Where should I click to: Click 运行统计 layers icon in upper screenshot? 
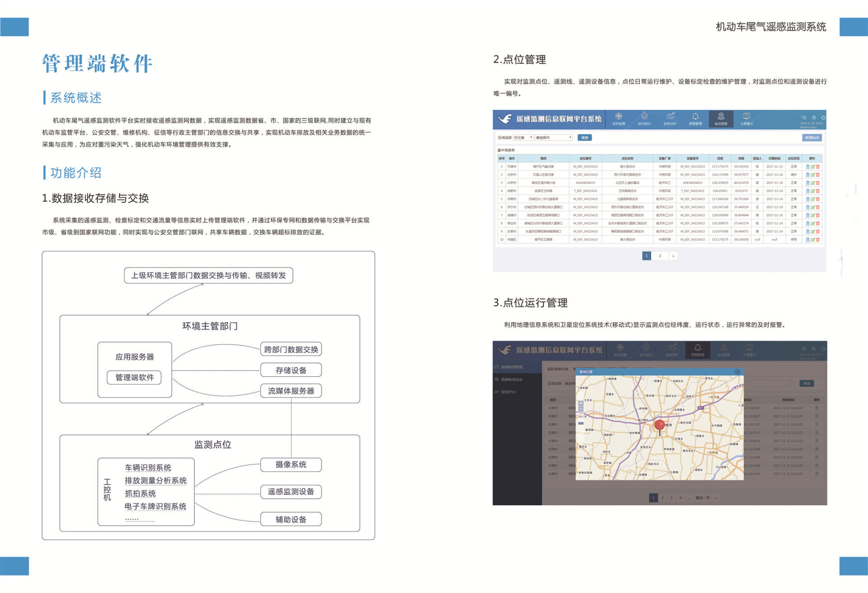click(644, 117)
